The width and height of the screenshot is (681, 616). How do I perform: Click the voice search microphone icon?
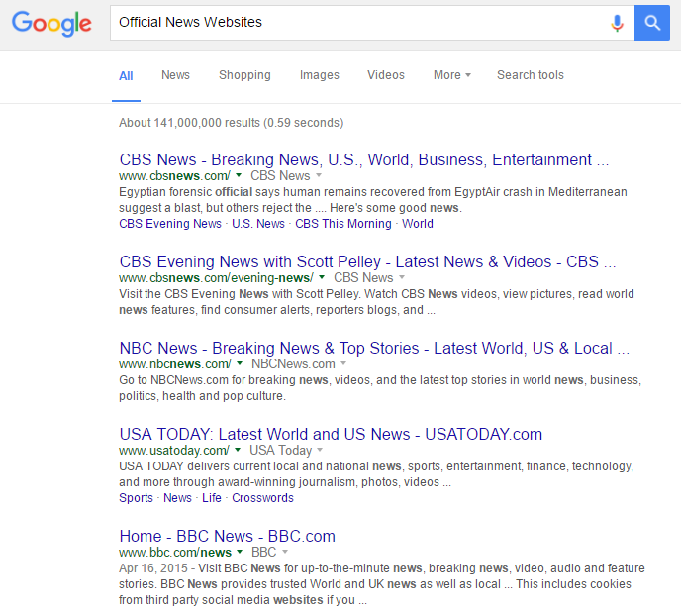617,23
